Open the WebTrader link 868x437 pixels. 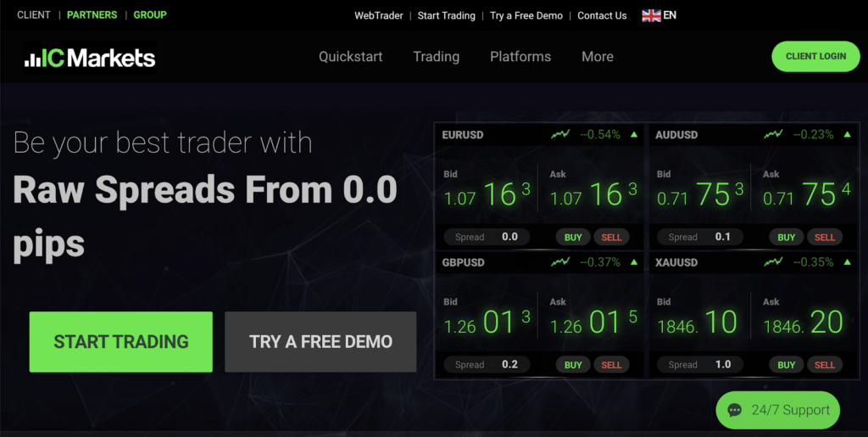click(379, 15)
